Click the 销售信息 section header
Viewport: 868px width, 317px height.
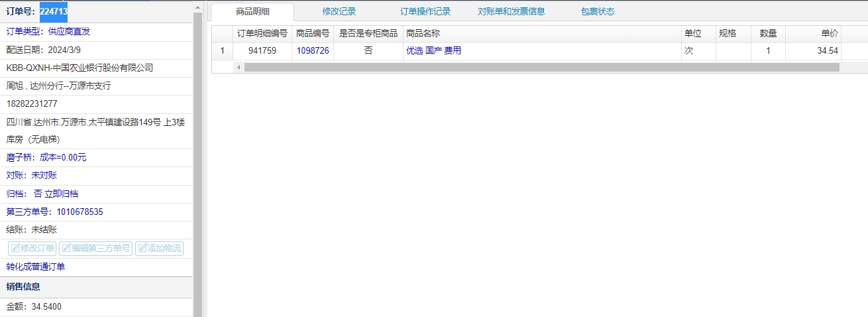tap(97, 286)
